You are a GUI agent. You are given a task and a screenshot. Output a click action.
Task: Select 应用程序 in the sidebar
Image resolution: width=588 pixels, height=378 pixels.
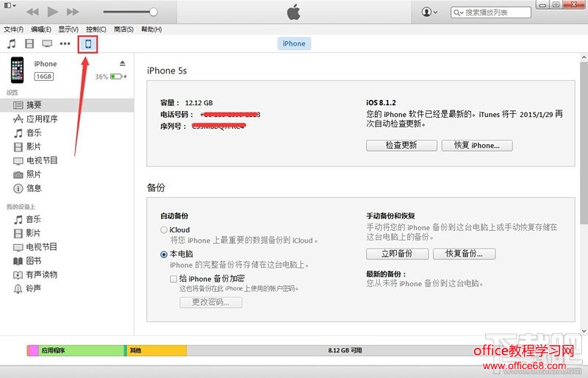42,118
